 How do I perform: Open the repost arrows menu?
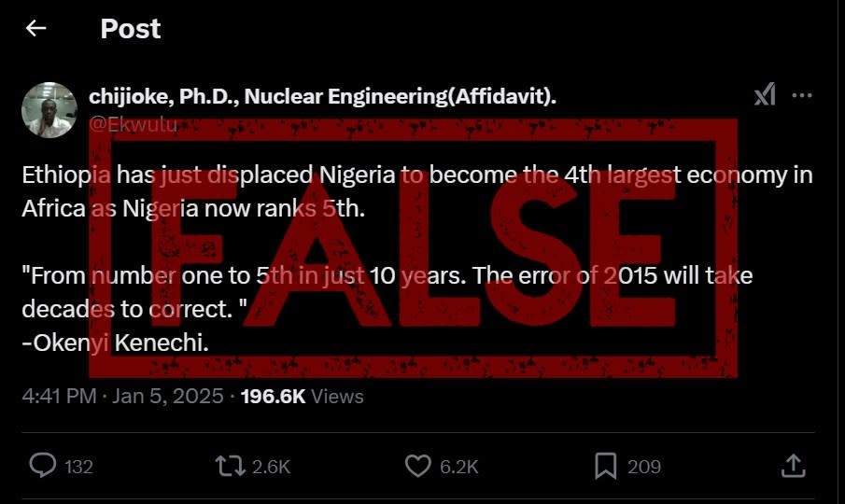230,465
